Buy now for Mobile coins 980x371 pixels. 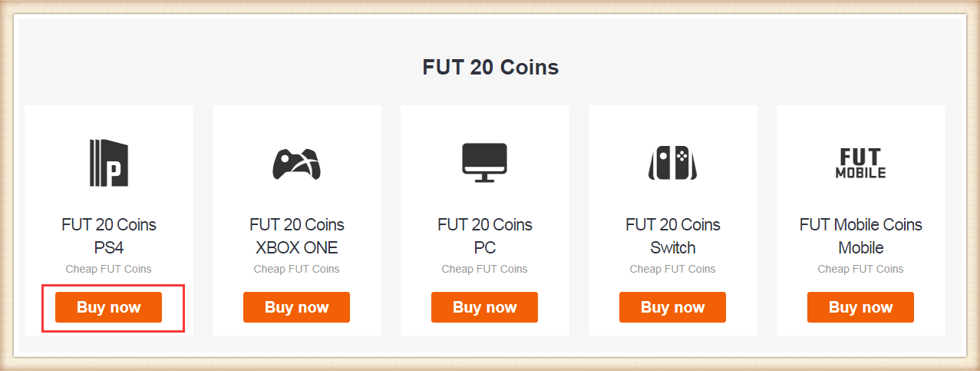[861, 307]
